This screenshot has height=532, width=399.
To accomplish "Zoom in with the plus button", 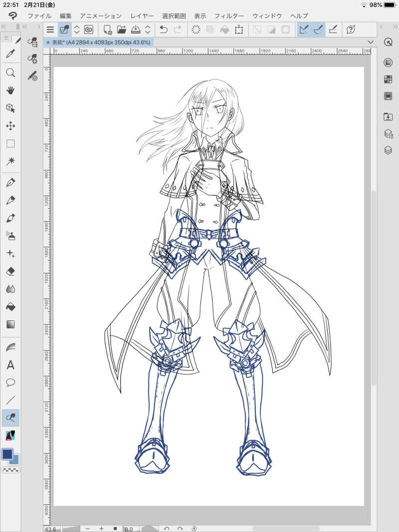I will (101, 529).
